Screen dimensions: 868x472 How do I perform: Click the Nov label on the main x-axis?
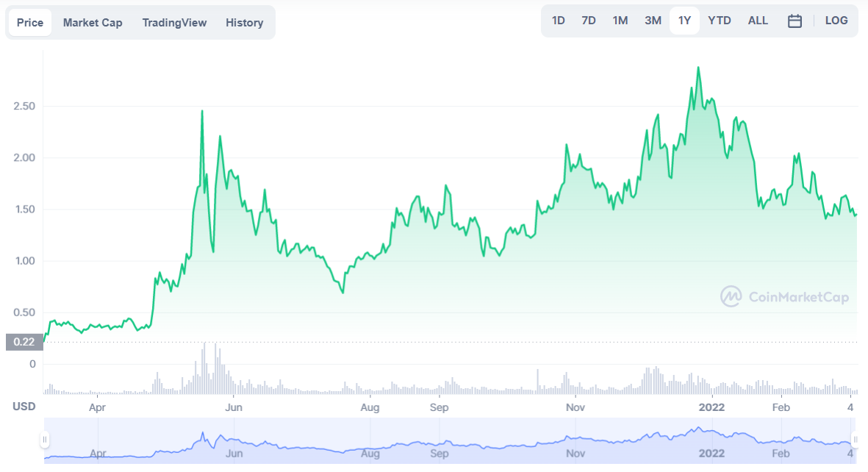coord(575,407)
